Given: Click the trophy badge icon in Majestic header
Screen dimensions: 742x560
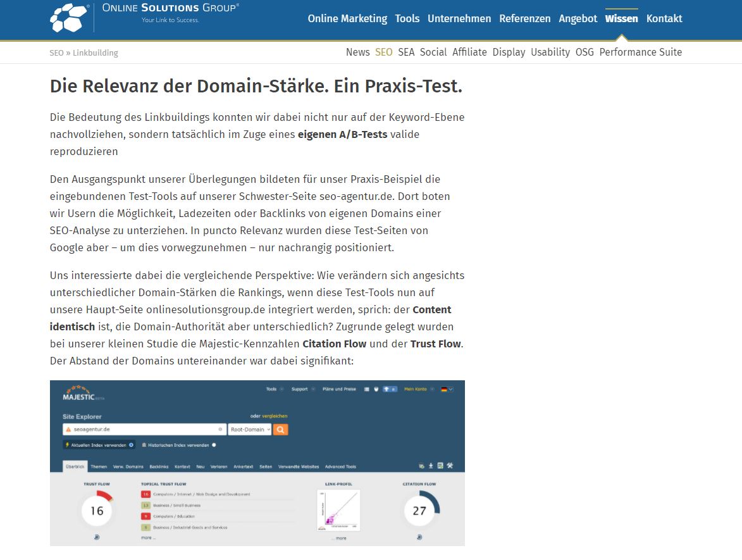Looking at the screenshot, I should [390, 389].
